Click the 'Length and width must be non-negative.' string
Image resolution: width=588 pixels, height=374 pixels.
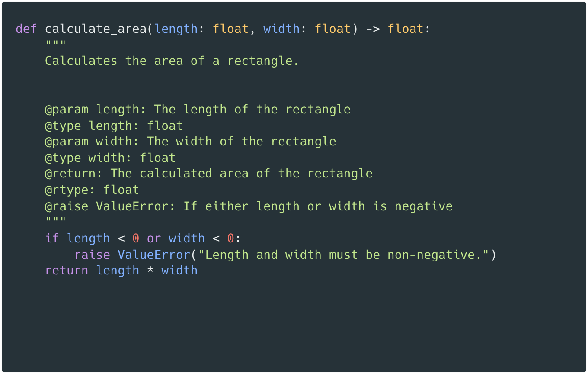(343, 255)
